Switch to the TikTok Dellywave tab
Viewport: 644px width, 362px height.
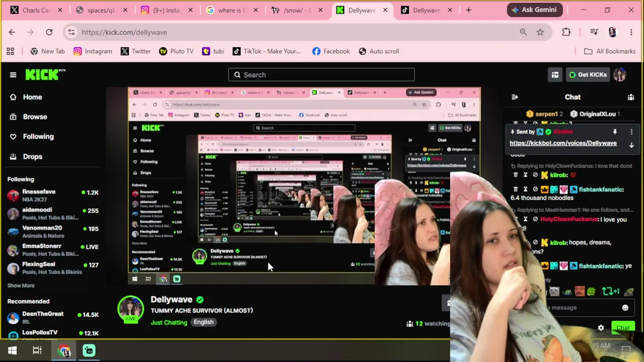426,10
